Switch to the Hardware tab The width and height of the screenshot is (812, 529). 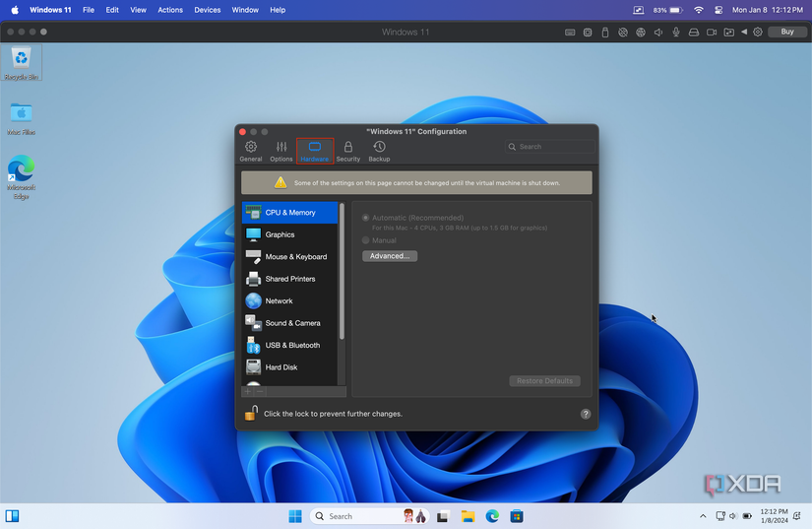point(315,152)
